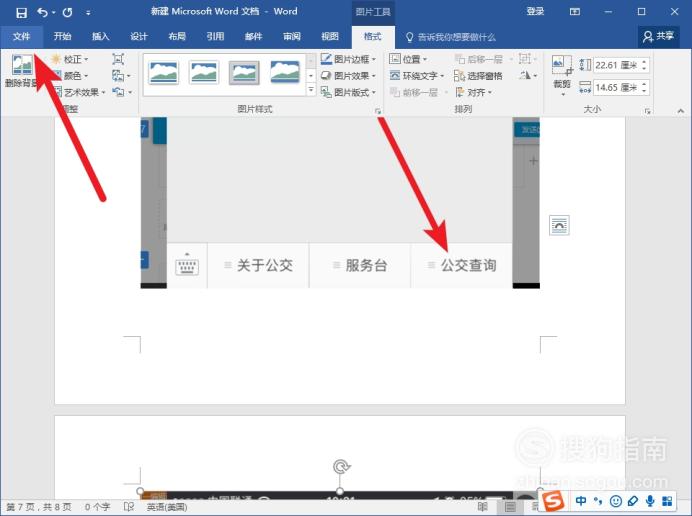
Task: Undo the last action
Action: [42, 12]
